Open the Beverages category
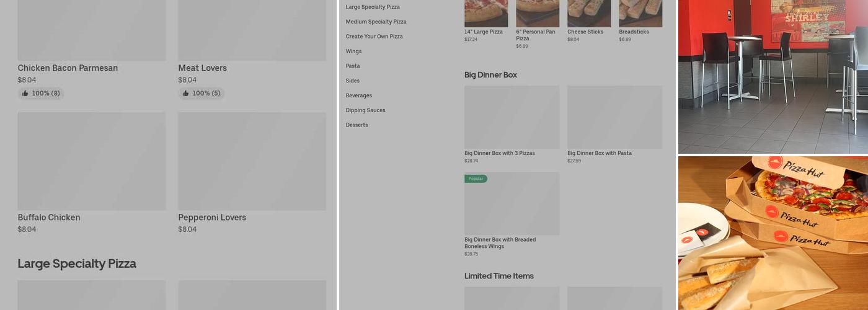Image resolution: width=868 pixels, height=310 pixels. 359,95
